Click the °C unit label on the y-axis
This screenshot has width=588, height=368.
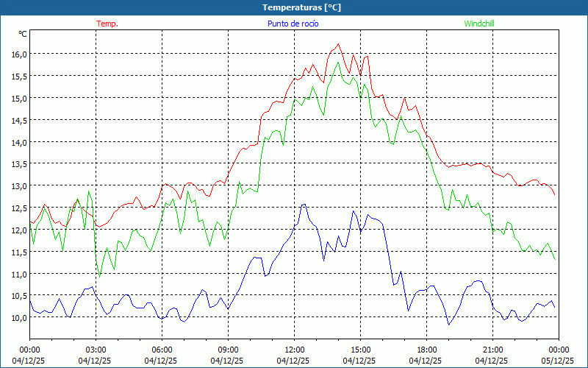pyautogui.click(x=23, y=34)
